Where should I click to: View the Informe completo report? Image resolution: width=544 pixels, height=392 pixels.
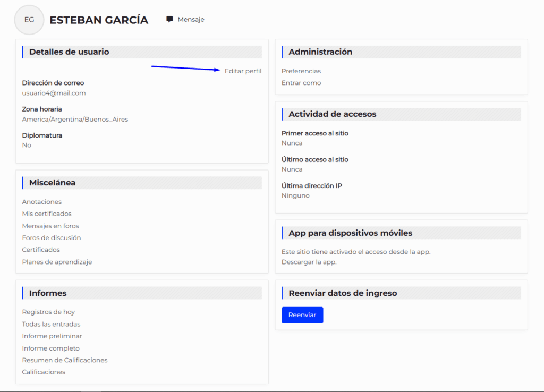[51, 348]
